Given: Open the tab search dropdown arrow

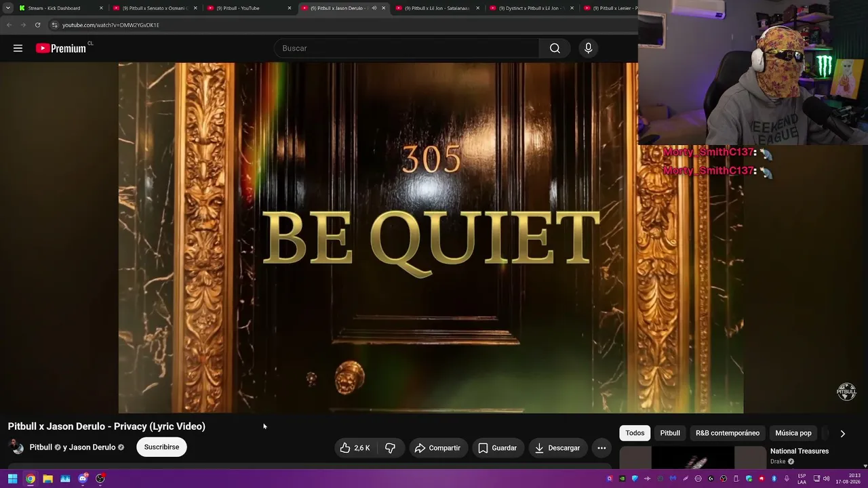Looking at the screenshot, I should [8, 8].
